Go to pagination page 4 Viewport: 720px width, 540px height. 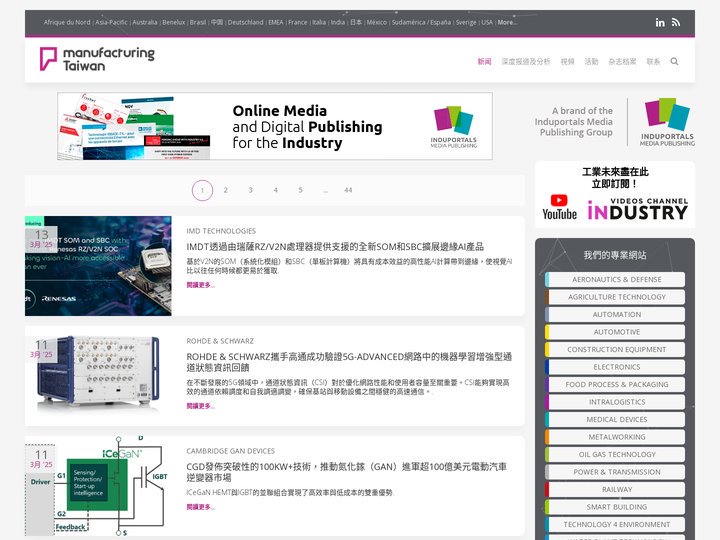(x=276, y=190)
